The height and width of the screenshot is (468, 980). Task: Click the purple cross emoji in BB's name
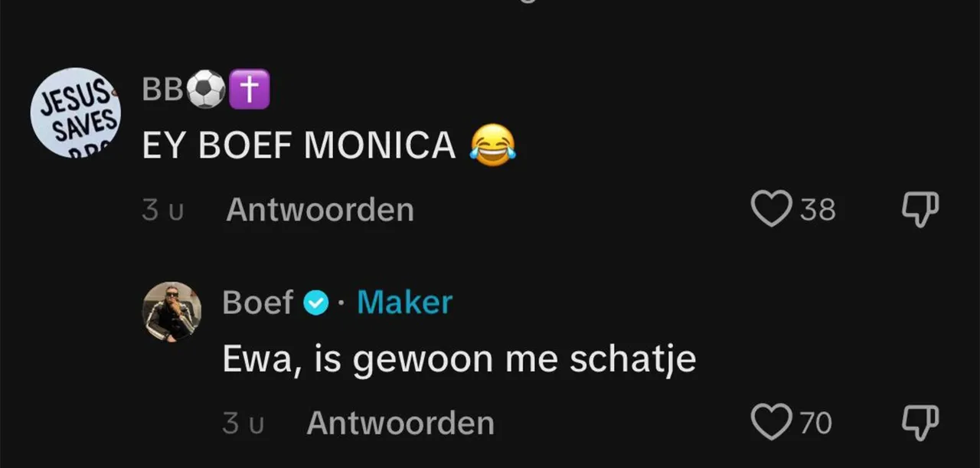pyautogui.click(x=250, y=89)
